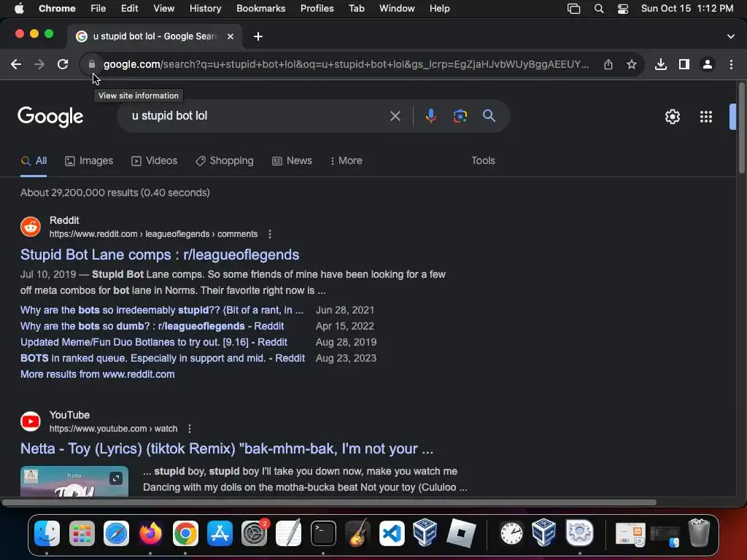The width and height of the screenshot is (747, 560).
Task: Open Terminal from the Dock
Action: (323, 533)
